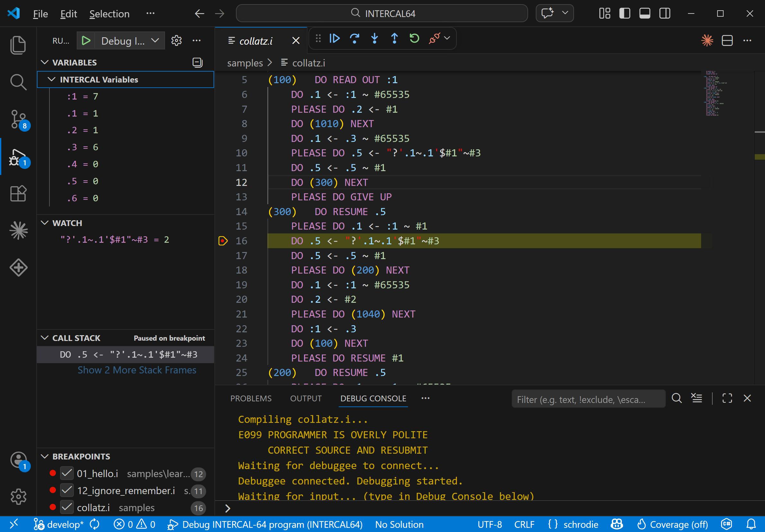Uncheck the 12_ignore_remember.i breakpoint

point(67,490)
